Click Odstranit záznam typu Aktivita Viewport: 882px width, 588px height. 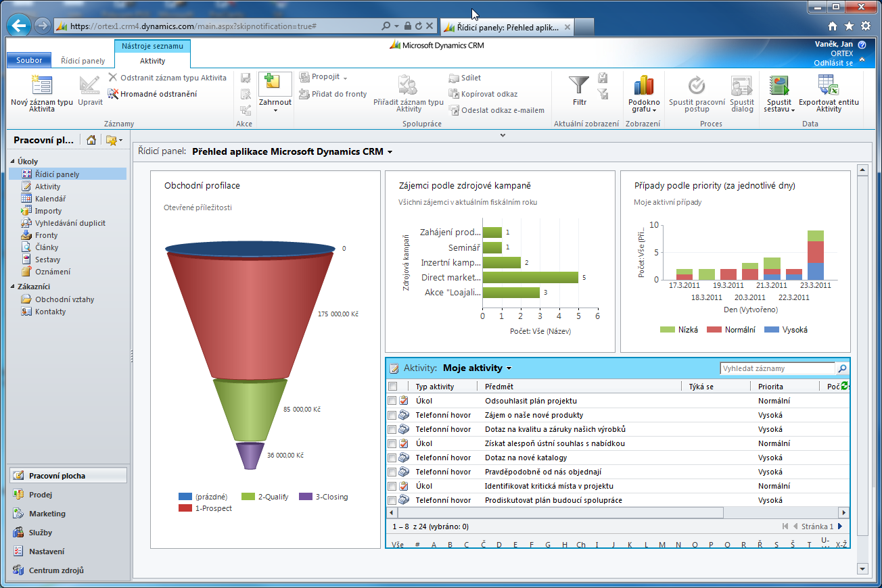coord(167,78)
